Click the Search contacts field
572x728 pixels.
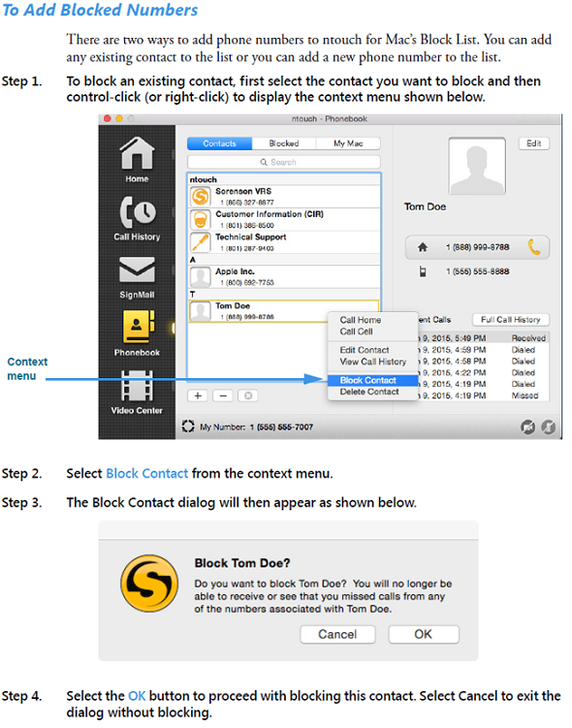(284, 162)
